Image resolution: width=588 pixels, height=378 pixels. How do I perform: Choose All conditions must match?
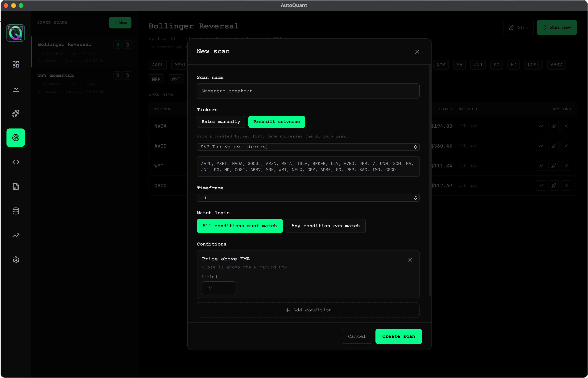(239, 226)
